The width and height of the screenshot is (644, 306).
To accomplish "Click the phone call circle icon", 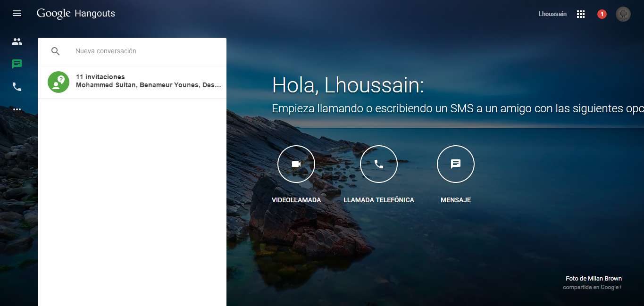I will [378, 164].
